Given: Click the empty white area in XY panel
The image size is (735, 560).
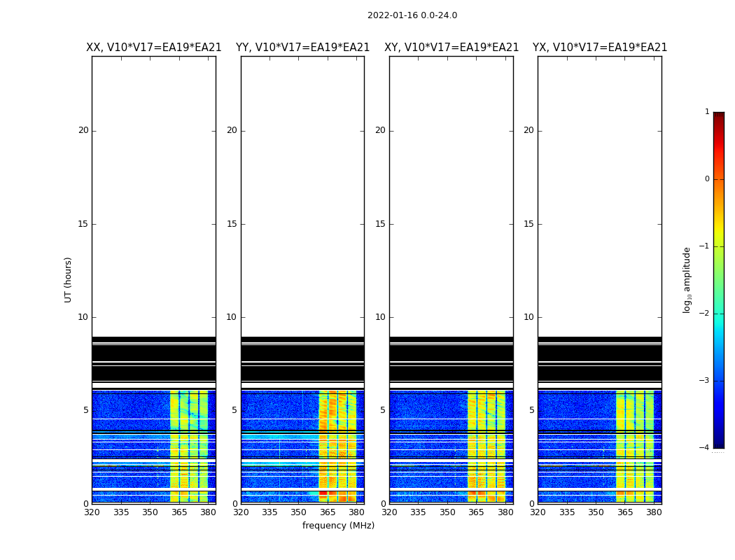Looking at the screenshot, I should (451, 196).
